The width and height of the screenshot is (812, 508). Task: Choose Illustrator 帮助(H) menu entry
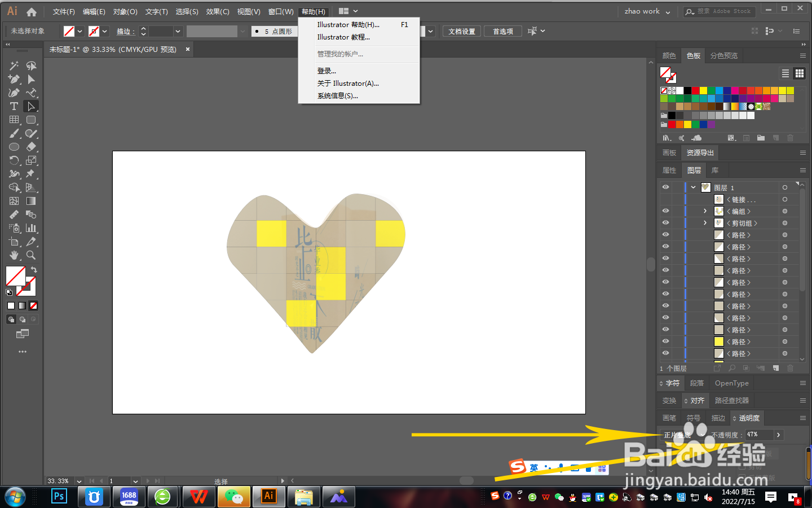tap(359, 25)
